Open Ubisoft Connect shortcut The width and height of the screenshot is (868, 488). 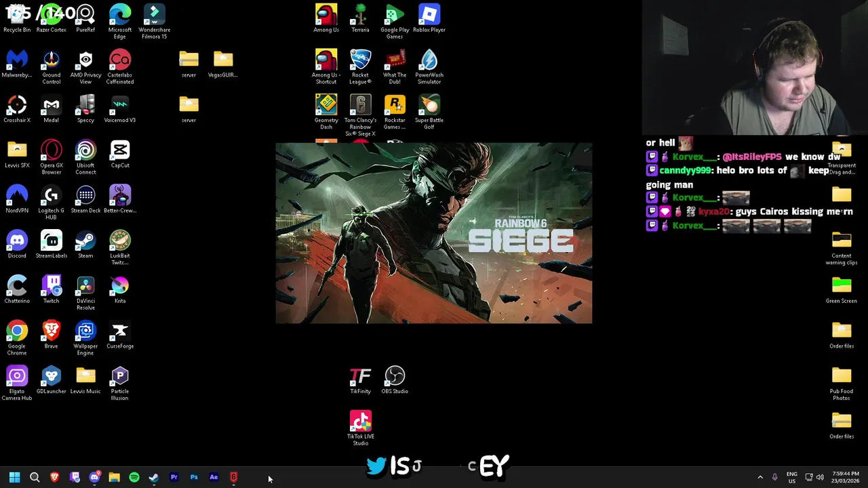(x=85, y=157)
